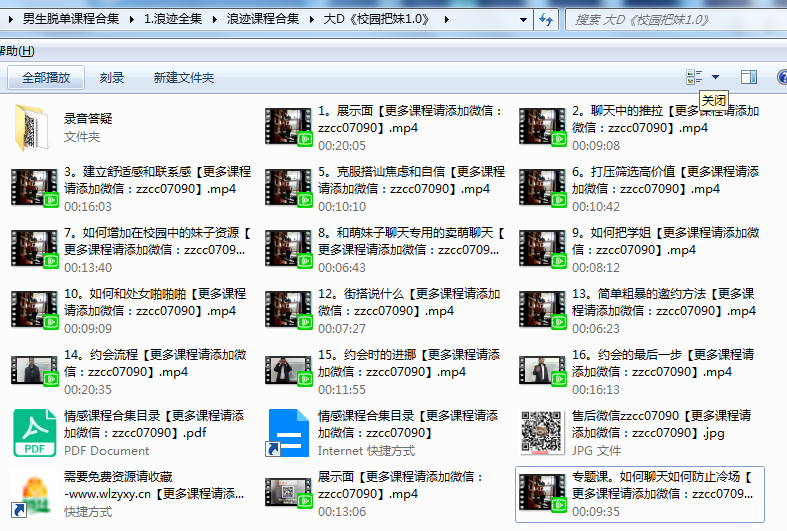
Task: Select video icon for 13。简单粗暴的邀约方法
Action: coord(542,310)
